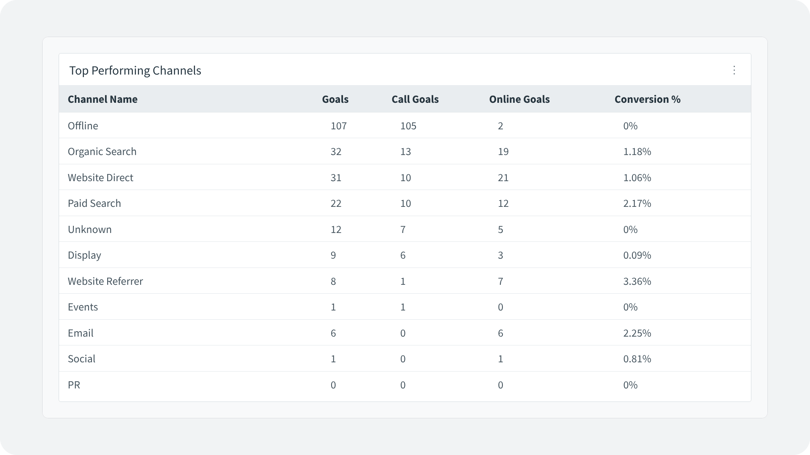The image size is (810, 455).
Task: Click PR conversion value 0%
Action: coord(630,385)
